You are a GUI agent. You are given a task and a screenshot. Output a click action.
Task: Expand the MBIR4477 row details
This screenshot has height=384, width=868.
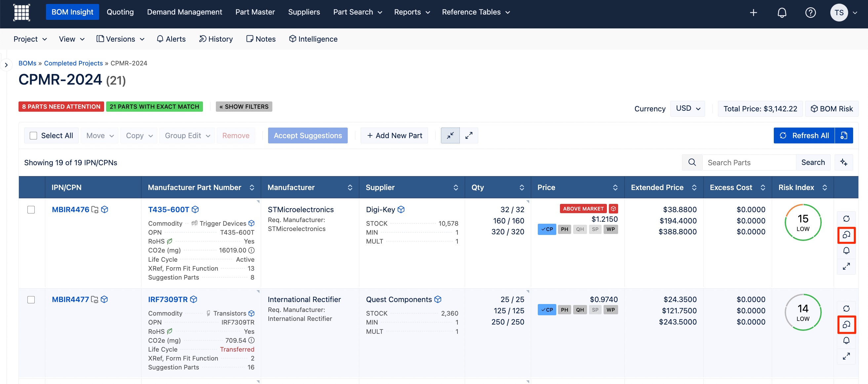[x=846, y=356]
